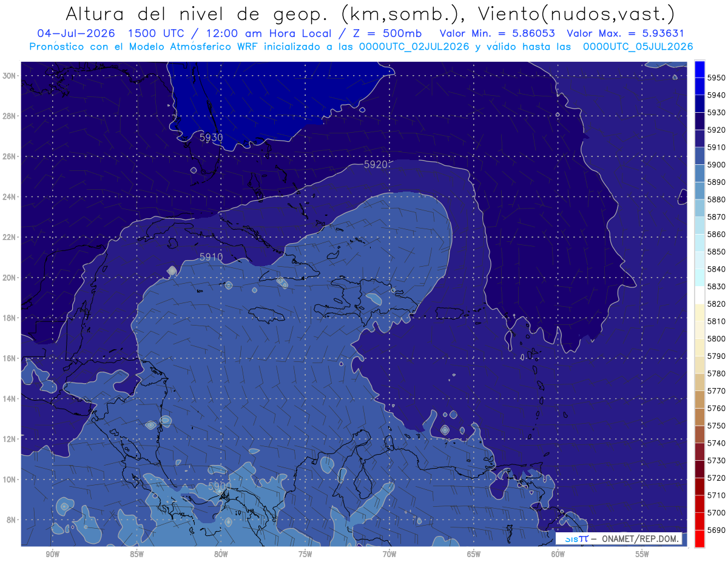Click the 70W longitude label

389,555
